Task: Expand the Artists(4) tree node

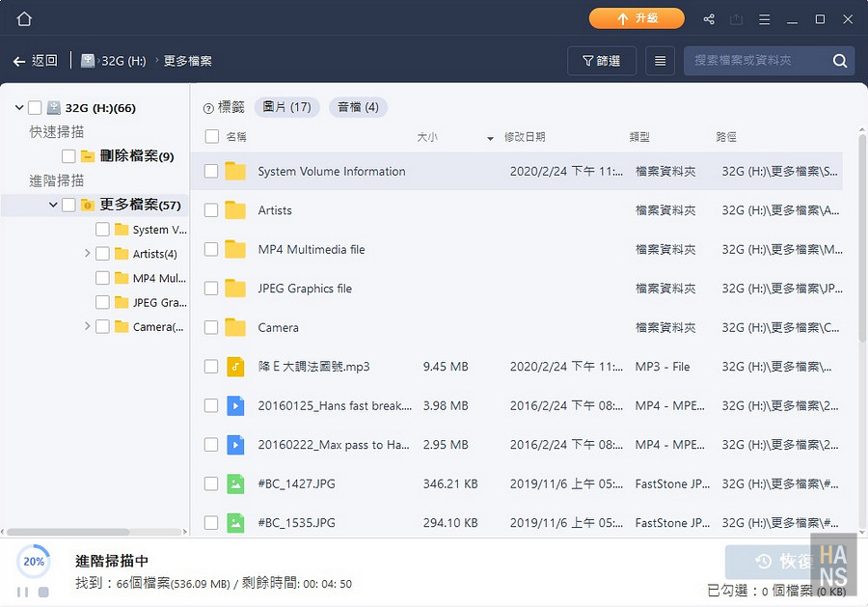Action: tap(87, 254)
